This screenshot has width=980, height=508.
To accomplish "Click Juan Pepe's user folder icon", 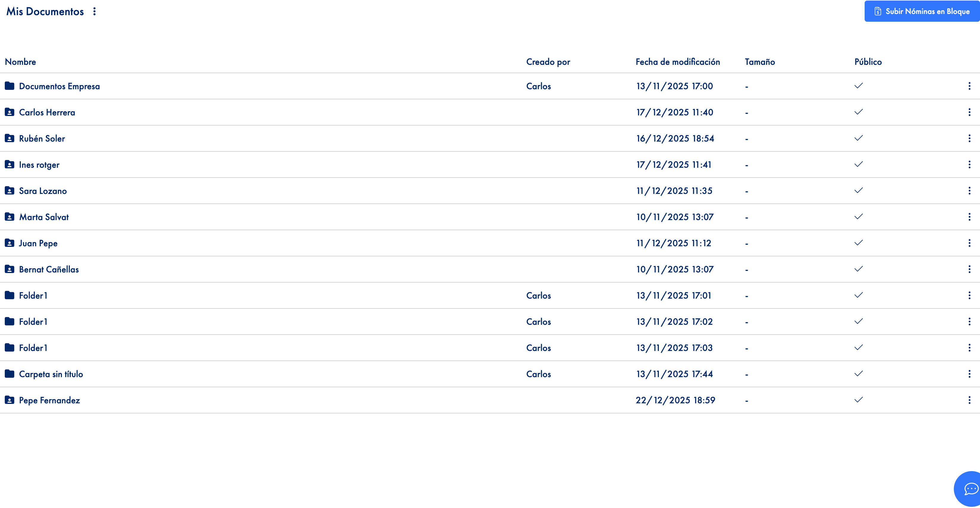I will click(x=10, y=243).
